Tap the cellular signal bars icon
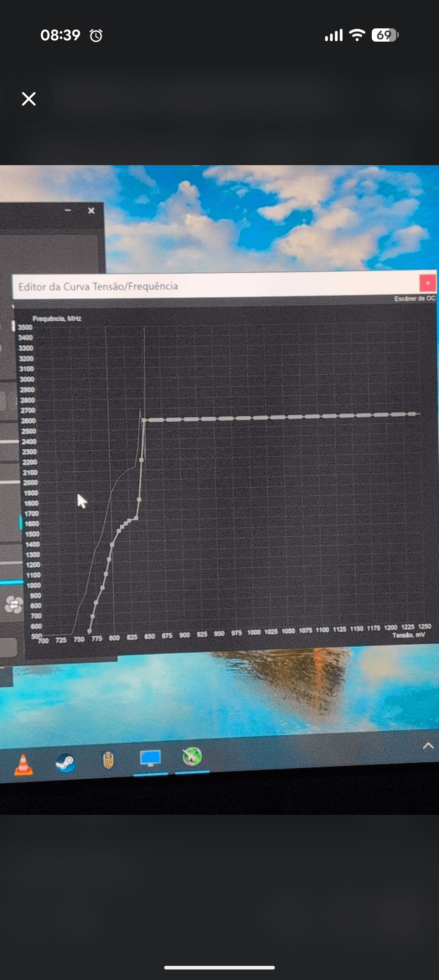 (334, 35)
